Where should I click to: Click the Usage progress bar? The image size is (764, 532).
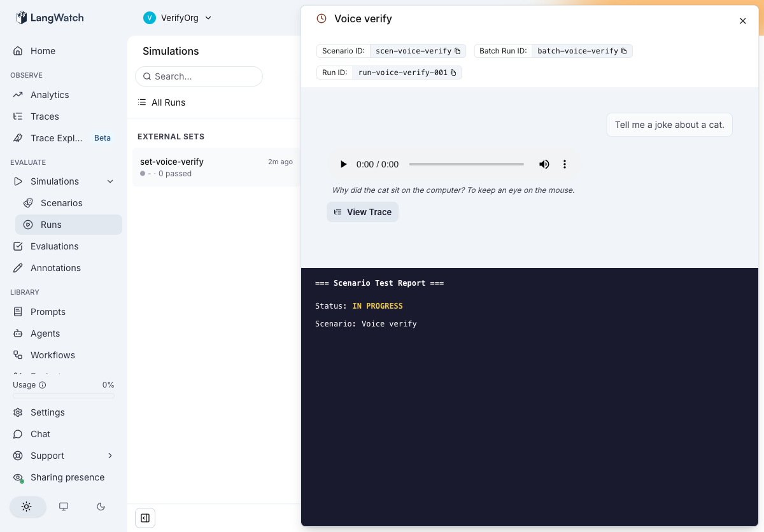tap(64, 396)
